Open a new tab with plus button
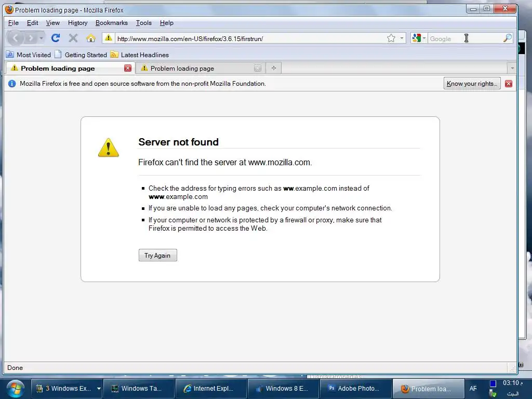Viewport: 532px width, 399px height. pyautogui.click(x=273, y=68)
